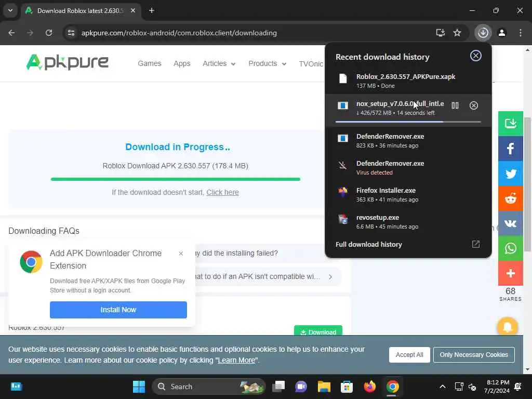Screen dimensions: 532x399
Task: Open the Games menu
Action: point(149,63)
